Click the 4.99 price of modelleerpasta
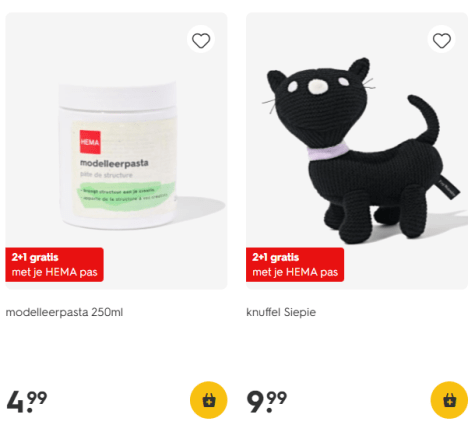Image resolution: width=475 pixels, height=432 pixels. [27, 401]
